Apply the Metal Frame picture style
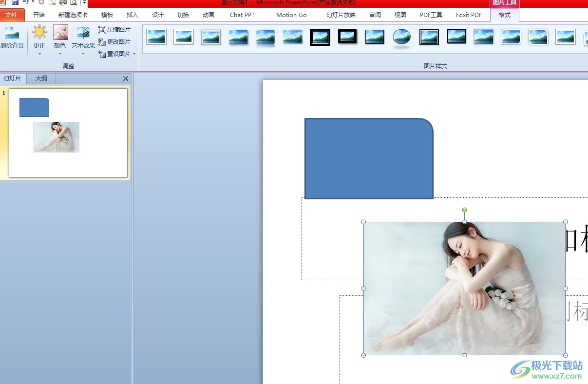The height and width of the screenshot is (384, 588). tap(211, 37)
